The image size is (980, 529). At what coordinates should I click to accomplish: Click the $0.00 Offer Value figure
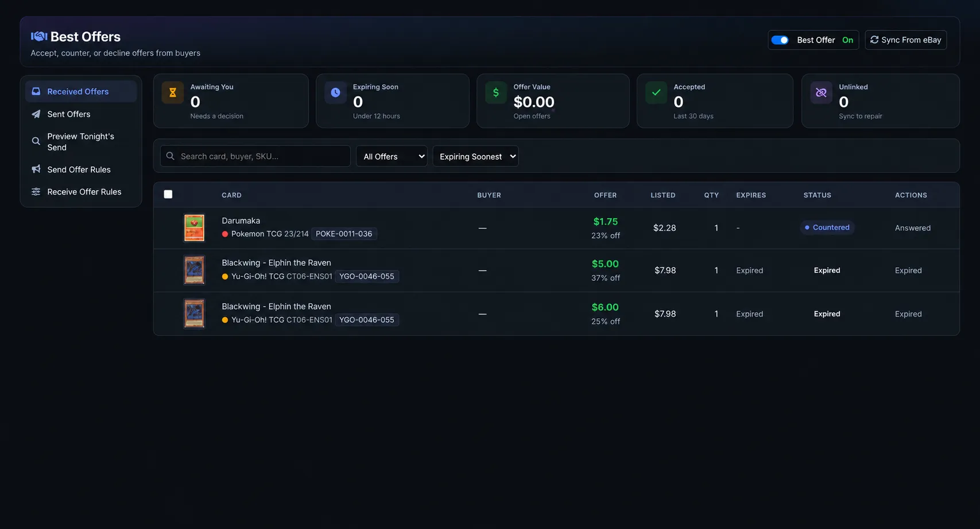(x=534, y=102)
